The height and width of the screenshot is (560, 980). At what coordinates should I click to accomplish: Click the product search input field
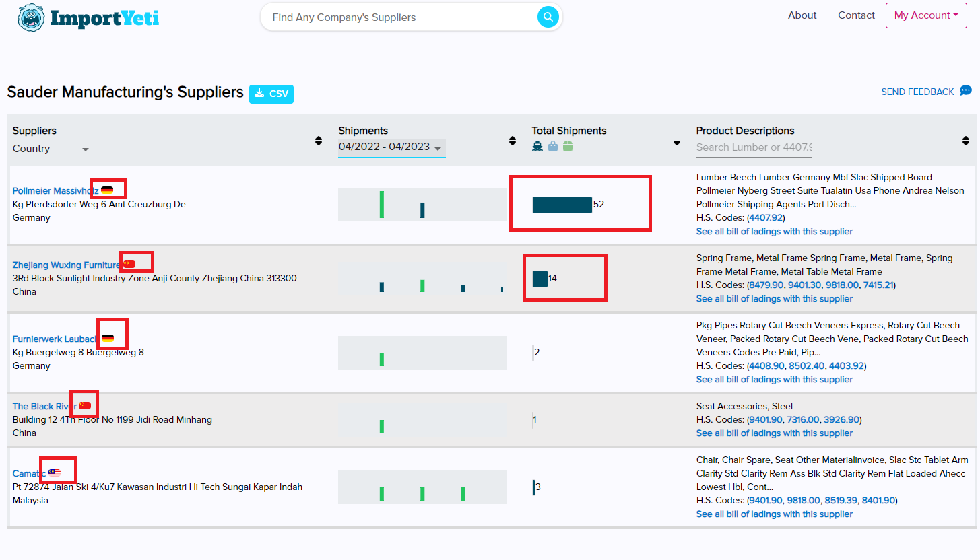click(754, 147)
